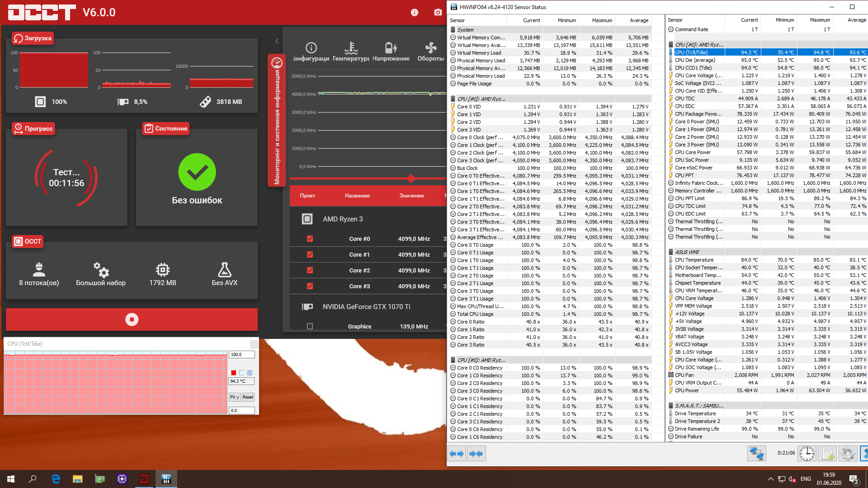This screenshot has width=868, height=488.
Task: Pick the red graph color swatch
Action: tap(233, 373)
